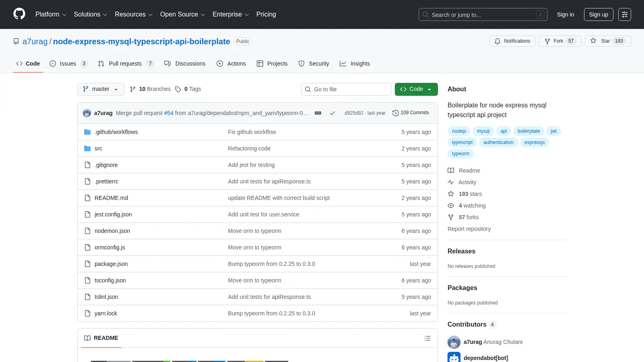
Task: Open the tsconfig.json file
Action: point(110,280)
